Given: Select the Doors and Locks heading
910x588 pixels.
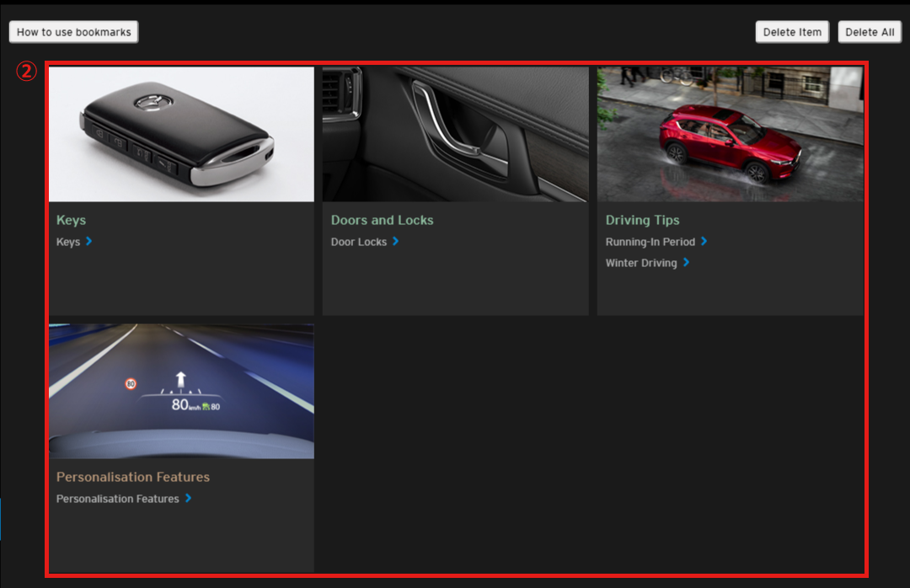Looking at the screenshot, I should coord(382,220).
